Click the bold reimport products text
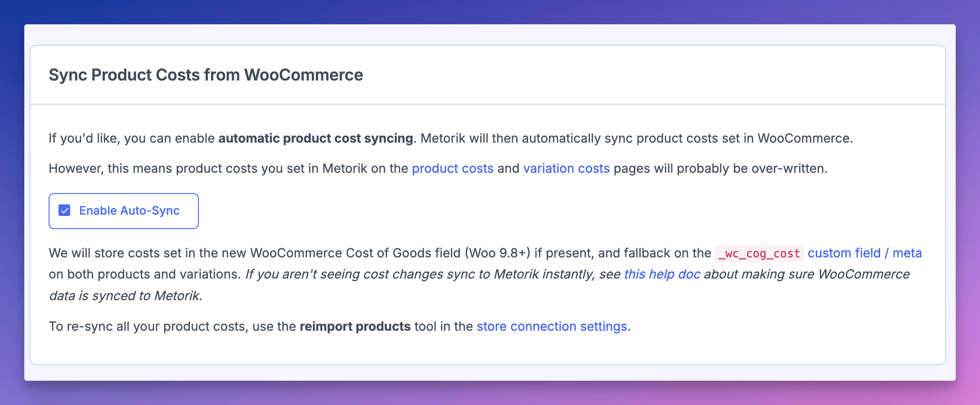The image size is (980, 405). (x=355, y=326)
